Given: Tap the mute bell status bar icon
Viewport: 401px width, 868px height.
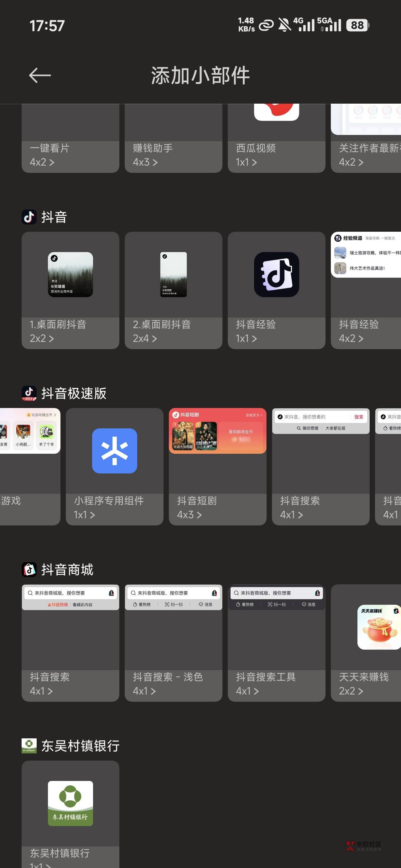Looking at the screenshot, I should [284, 25].
